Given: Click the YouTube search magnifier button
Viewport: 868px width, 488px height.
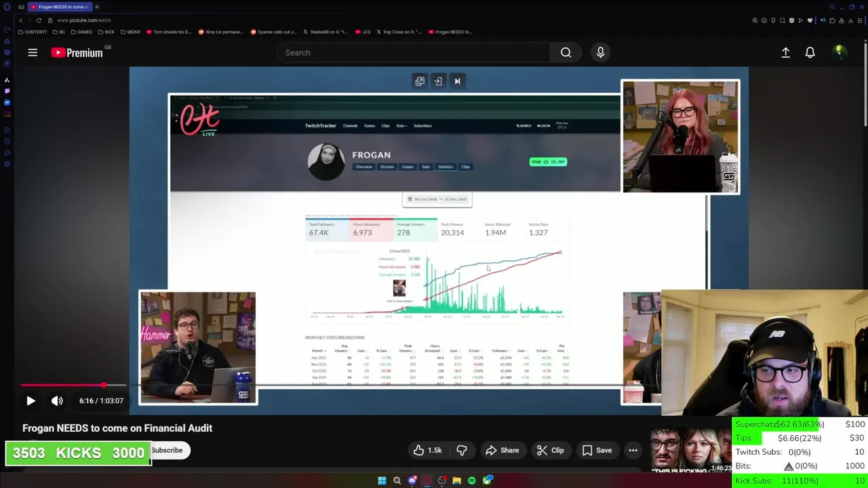Looking at the screenshot, I should click(566, 52).
